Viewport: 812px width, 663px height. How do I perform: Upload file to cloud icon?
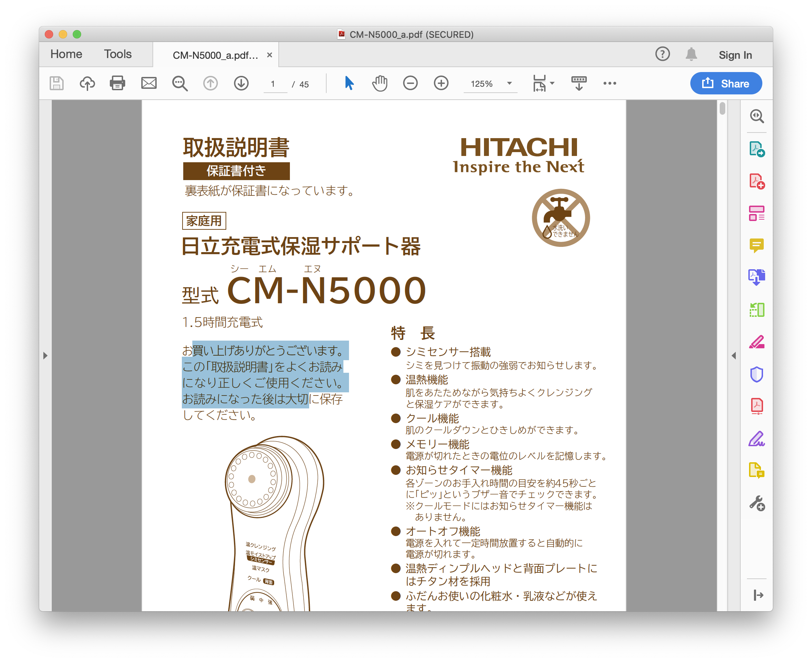point(87,83)
